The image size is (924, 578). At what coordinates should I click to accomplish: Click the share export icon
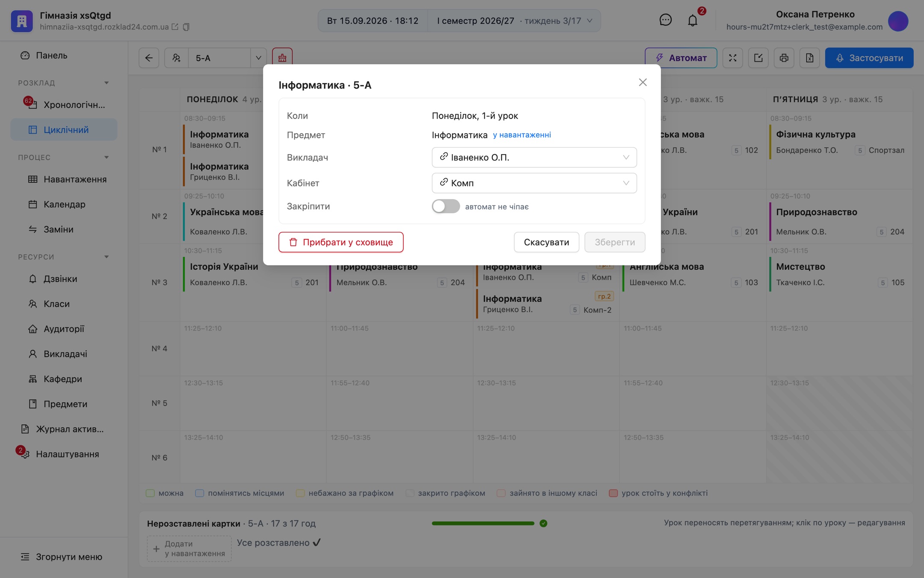click(758, 58)
